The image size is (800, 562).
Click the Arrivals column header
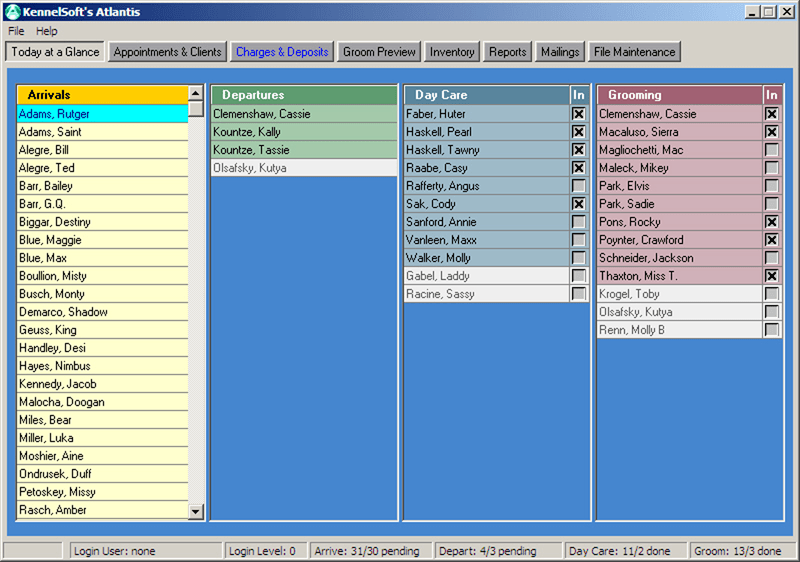tap(103, 95)
